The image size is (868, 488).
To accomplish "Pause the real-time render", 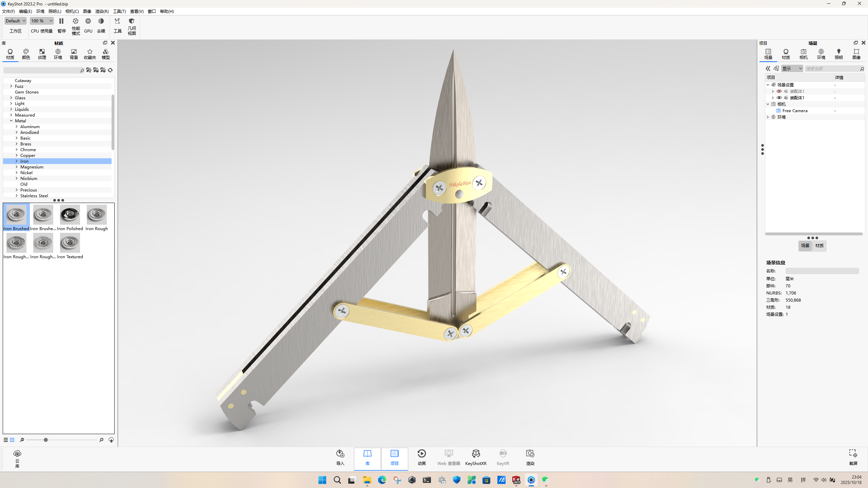I will 61,21.
